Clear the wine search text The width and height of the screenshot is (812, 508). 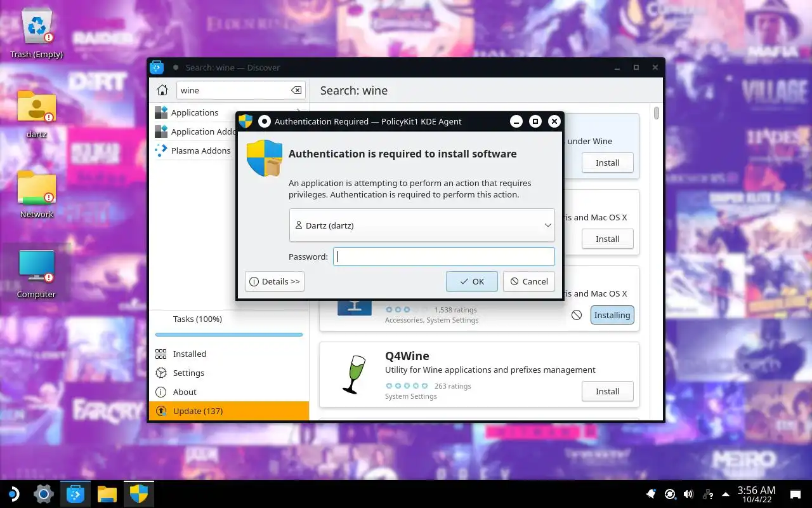pyautogui.click(x=296, y=90)
